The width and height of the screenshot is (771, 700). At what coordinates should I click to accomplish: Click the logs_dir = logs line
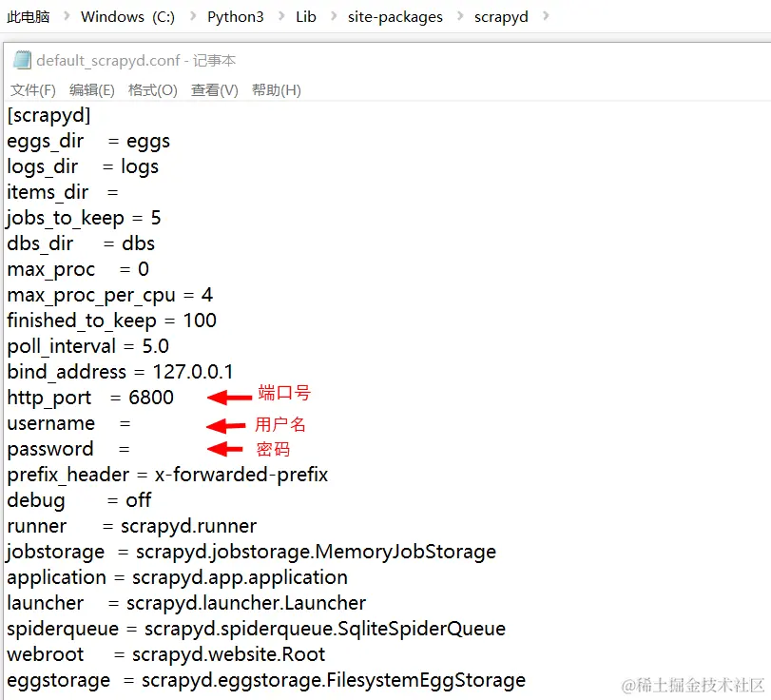click(x=83, y=167)
